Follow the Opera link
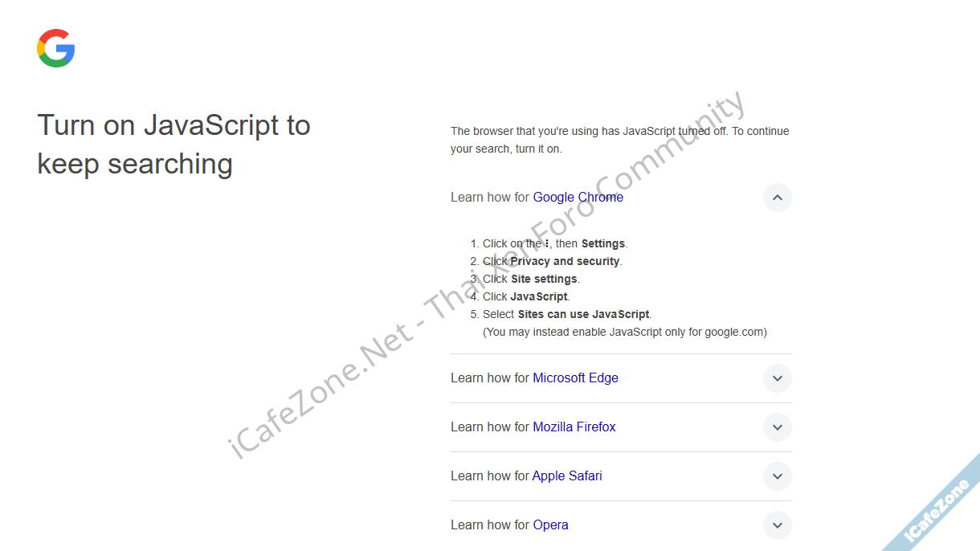980x551 pixels. 550,525
